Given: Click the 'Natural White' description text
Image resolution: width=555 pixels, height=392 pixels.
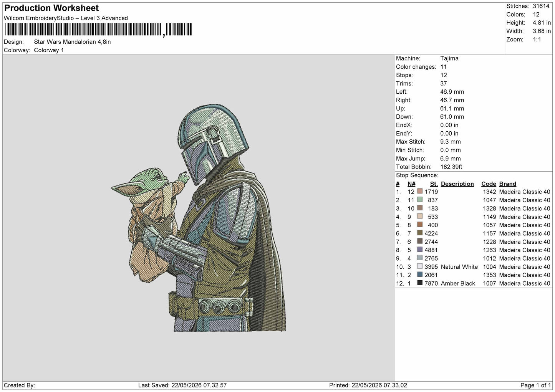Looking at the screenshot, I should click(459, 266).
